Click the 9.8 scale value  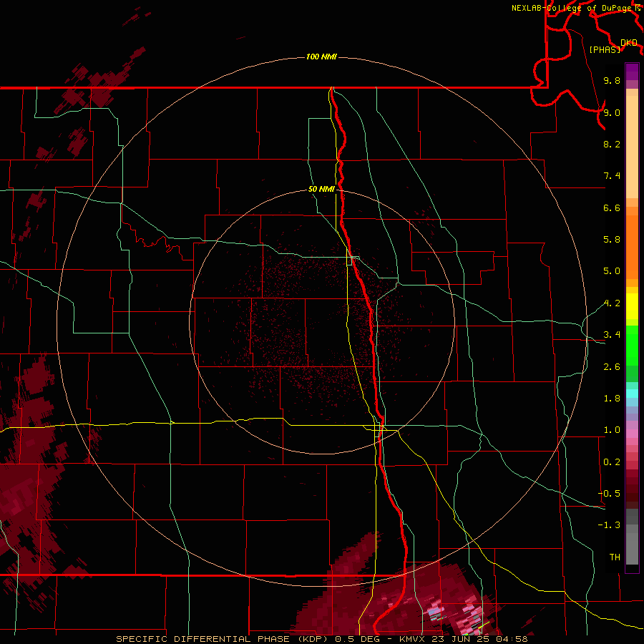612,80
